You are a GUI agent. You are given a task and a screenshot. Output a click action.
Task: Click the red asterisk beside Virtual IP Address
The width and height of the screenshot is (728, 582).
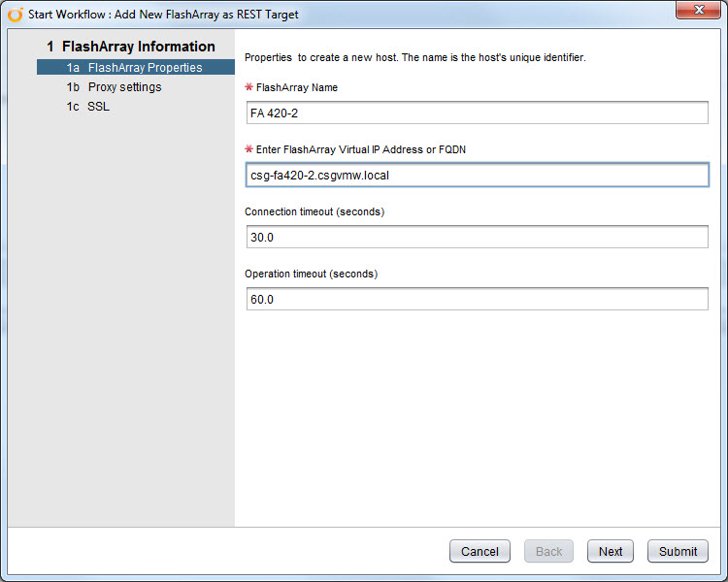[x=248, y=149]
